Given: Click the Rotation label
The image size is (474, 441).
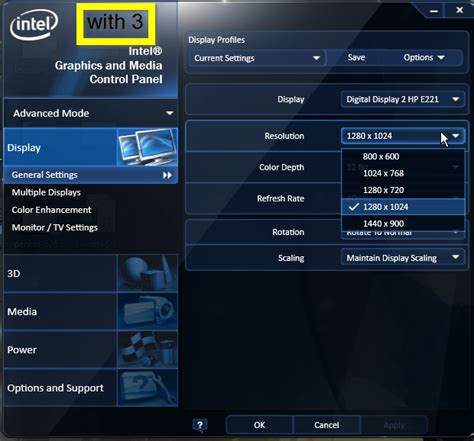Looking at the screenshot, I should 288,232.
